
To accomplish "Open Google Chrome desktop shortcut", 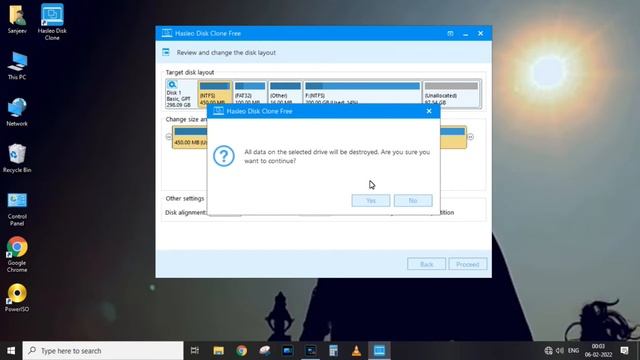I will click(17, 254).
